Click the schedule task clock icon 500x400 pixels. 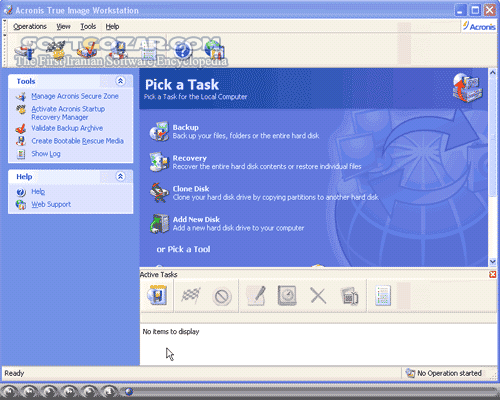coord(287,296)
